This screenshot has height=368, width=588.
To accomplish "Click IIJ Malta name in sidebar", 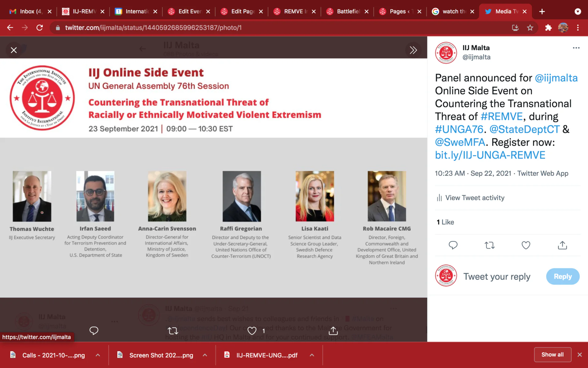I will [x=476, y=48].
